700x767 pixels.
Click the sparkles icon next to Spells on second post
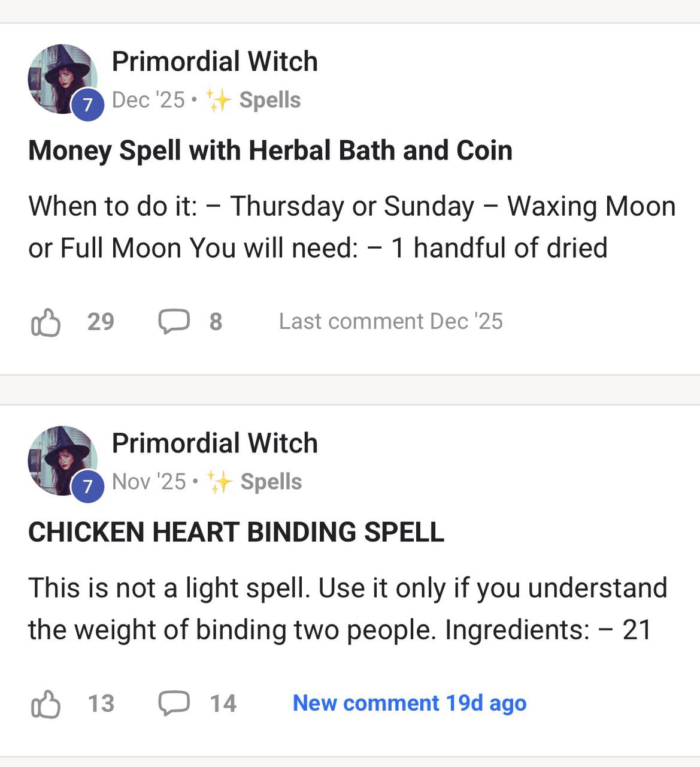tap(219, 480)
